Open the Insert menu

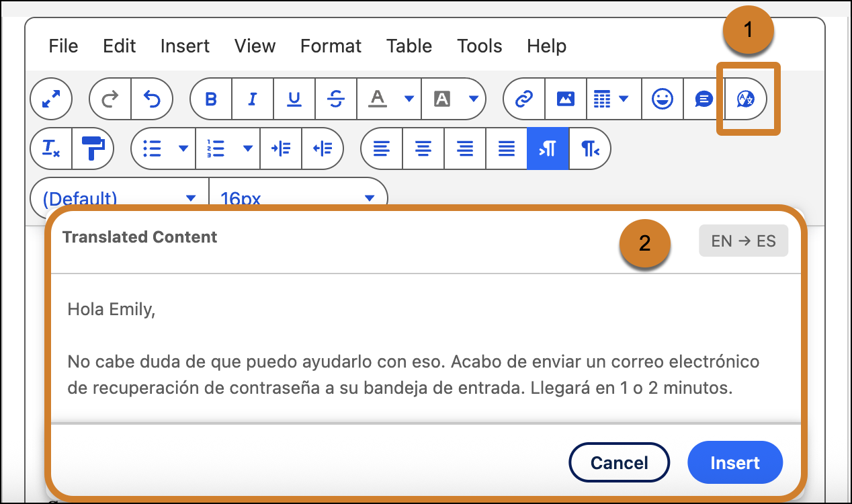(x=185, y=46)
